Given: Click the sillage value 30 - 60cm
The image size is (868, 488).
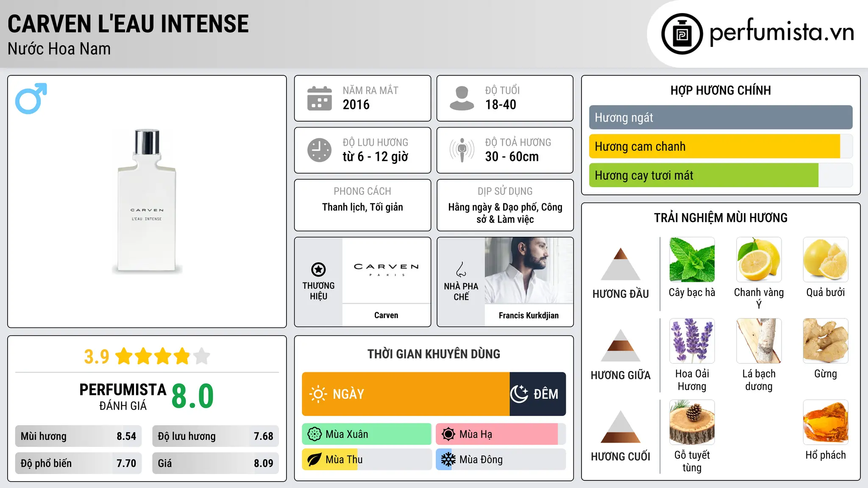Looking at the screenshot, I should (x=512, y=157).
